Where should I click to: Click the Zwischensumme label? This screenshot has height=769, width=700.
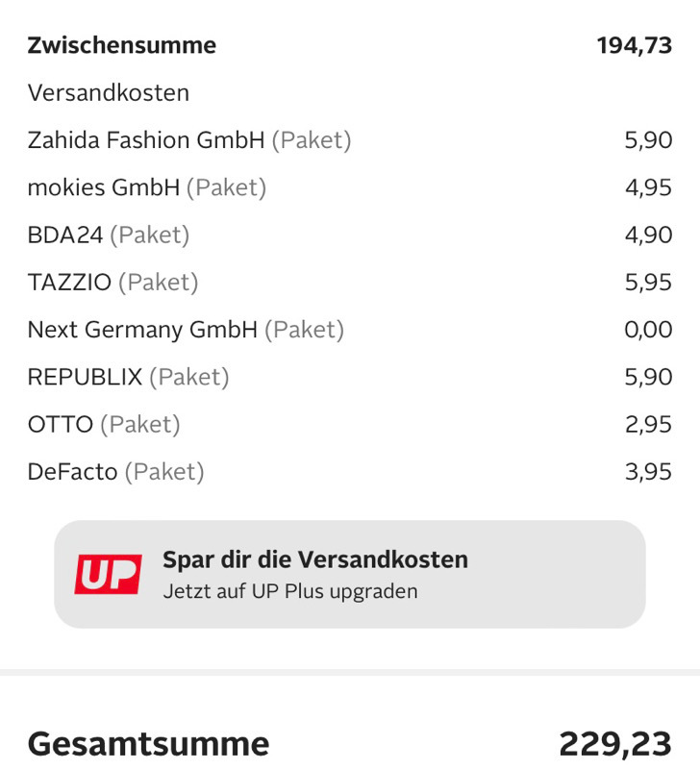122,45
